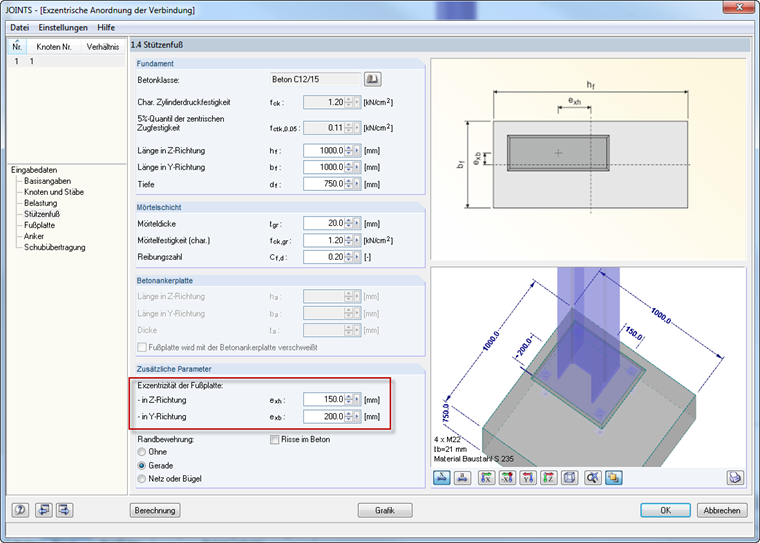Click the Länge in Y-Richtung bf input field
This screenshot has height=543, width=760.
(324, 167)
